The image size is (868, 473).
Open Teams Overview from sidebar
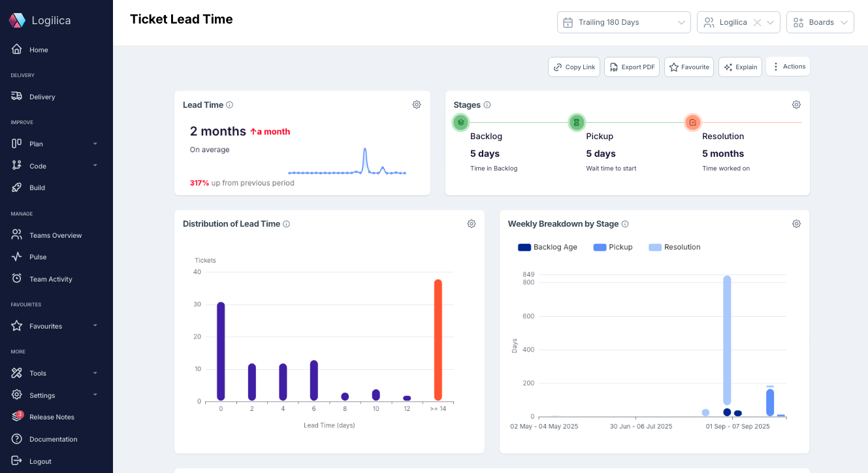[56, 235]
